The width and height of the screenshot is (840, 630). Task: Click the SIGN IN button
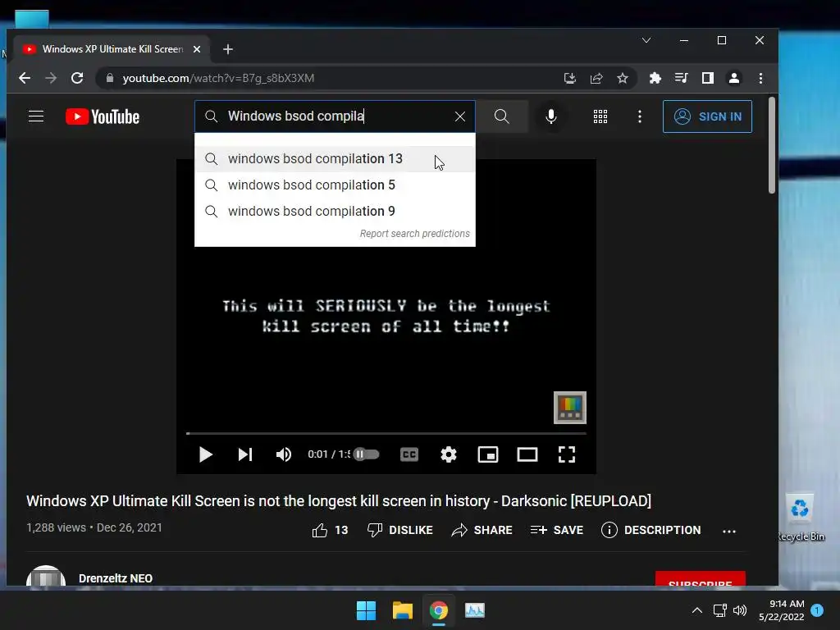coord(707,116)
